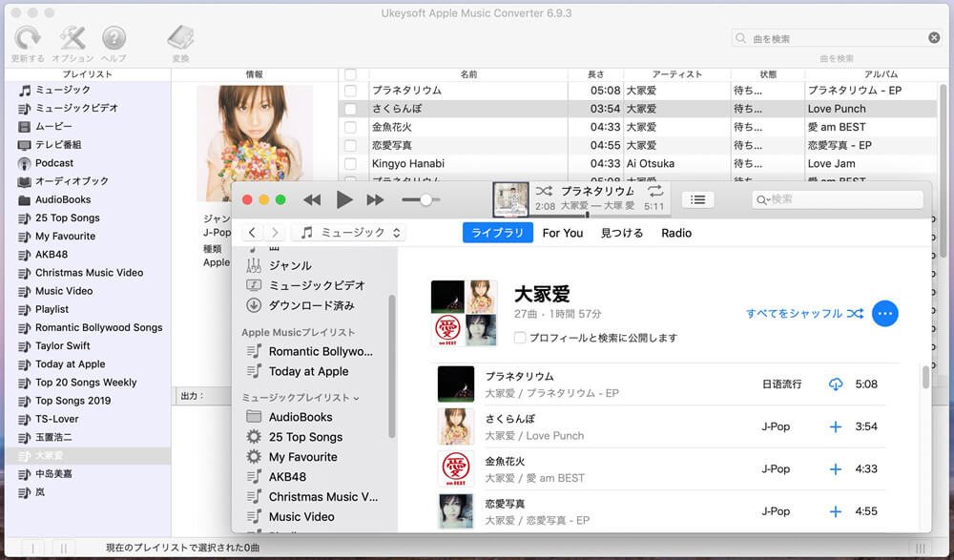The image size is (954, 560).
Task: Sort by 状態 column header
Action: coord(768,74)
